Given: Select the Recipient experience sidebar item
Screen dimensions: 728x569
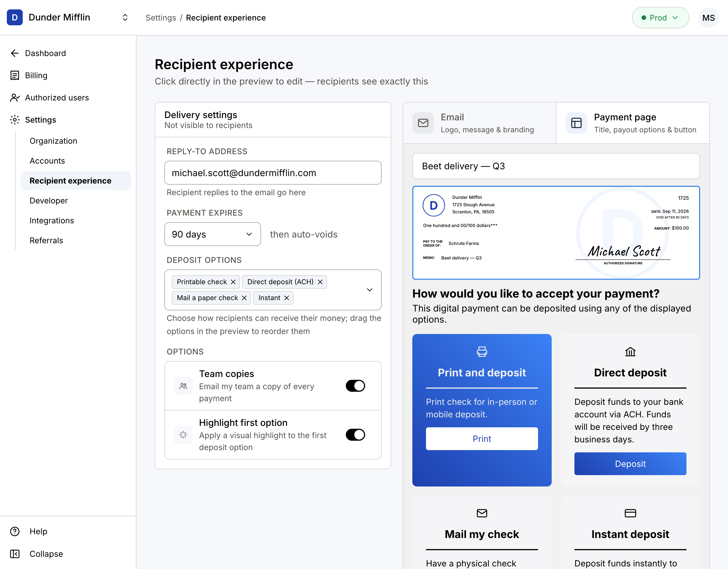Looking at the screenshot, I should point(76,181).
